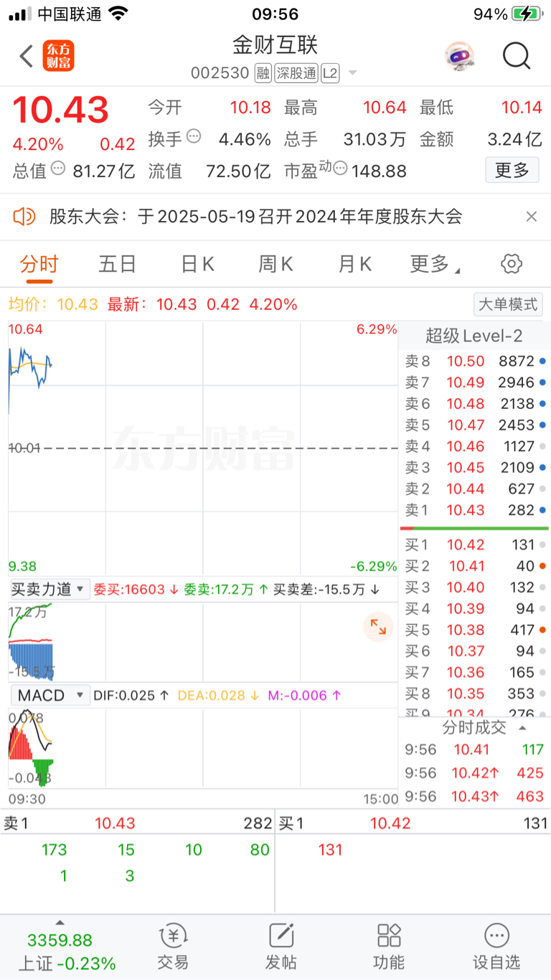The height and width of the screenshot is (980, 551).
Task: Select 卖7 10.49 order row
Action: 474,382
